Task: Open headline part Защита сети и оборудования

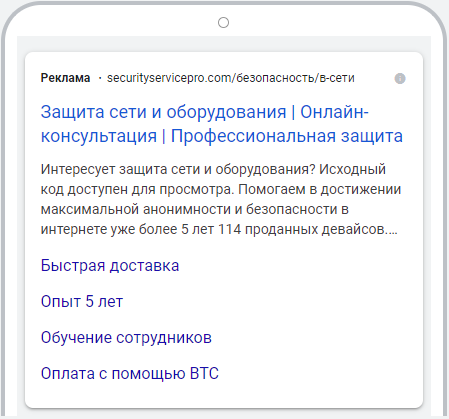Action: [x=163, y=112]
